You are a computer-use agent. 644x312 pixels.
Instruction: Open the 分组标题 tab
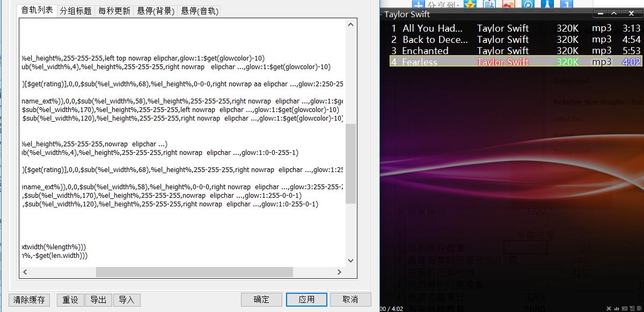(x=76, y=11)
